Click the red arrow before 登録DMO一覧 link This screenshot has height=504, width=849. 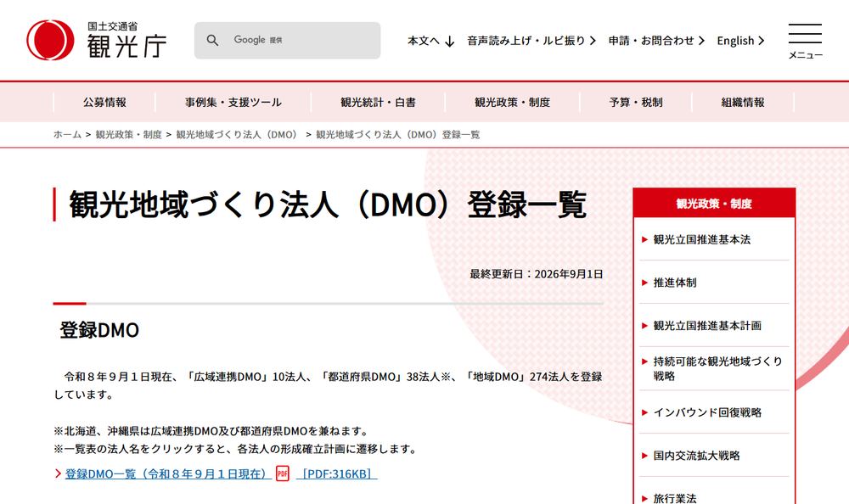point(58,473)
